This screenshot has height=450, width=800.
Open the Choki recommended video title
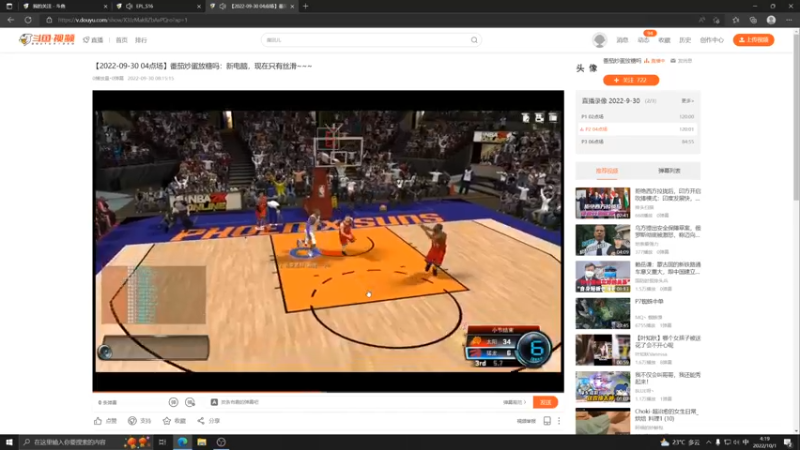[x=666, y=415]
